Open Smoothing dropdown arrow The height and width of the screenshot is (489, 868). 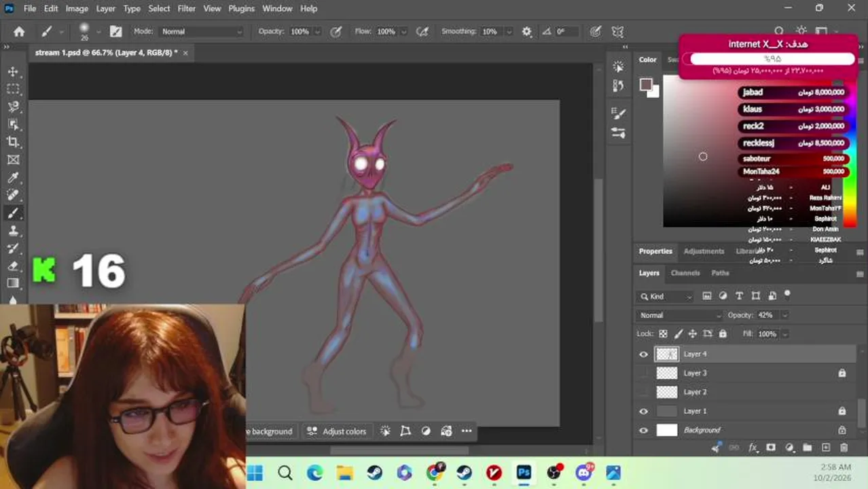[x=509, y=31]
